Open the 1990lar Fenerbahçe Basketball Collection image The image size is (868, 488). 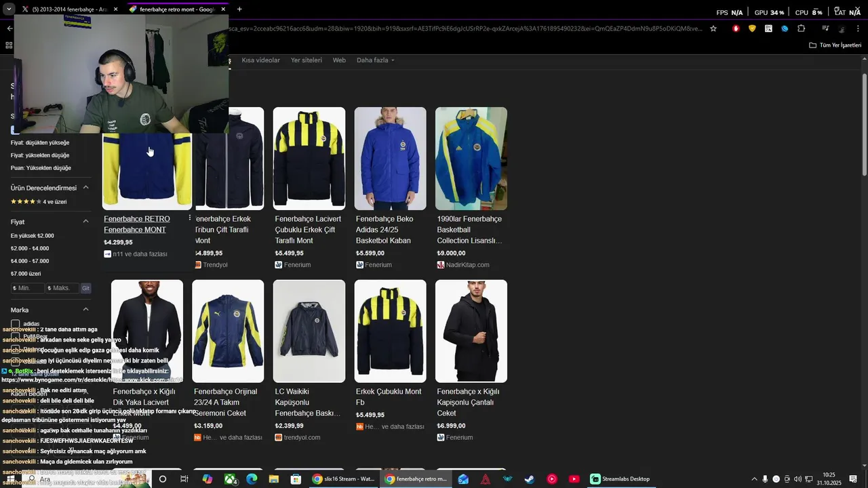471,159
